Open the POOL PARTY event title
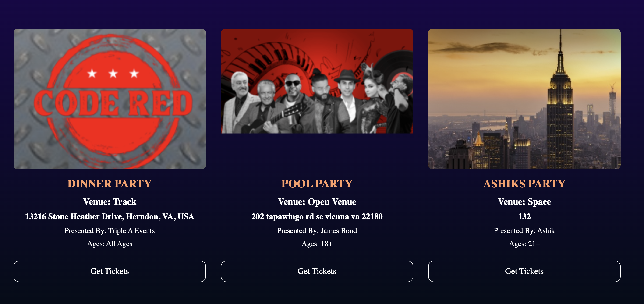Image resolution: width=644 pixels, height=304 pixels. point(317,184)
